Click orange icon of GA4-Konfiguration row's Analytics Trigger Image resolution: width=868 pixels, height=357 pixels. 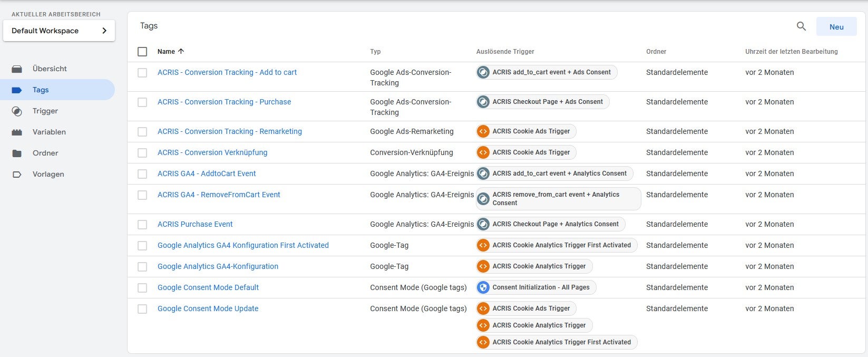(x=483, y=266)
